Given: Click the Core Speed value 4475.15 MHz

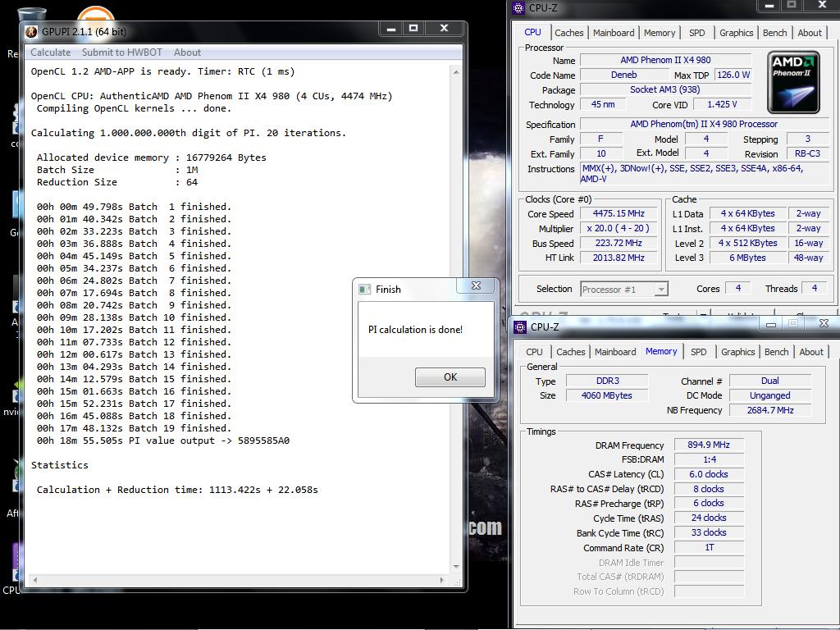Looking at the screenshot, I should click(619, 214).
